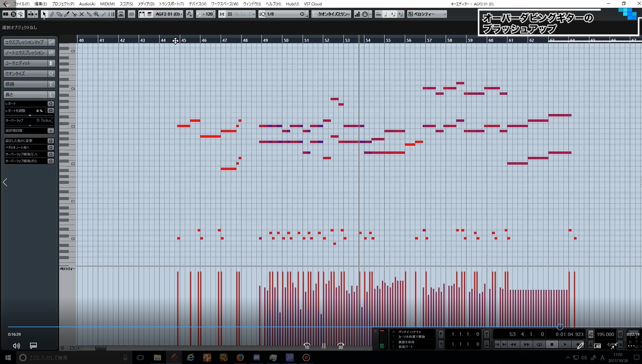Select the Line tool
The image size is (642, 364).
pyautogui.click(x=104, y=14)
